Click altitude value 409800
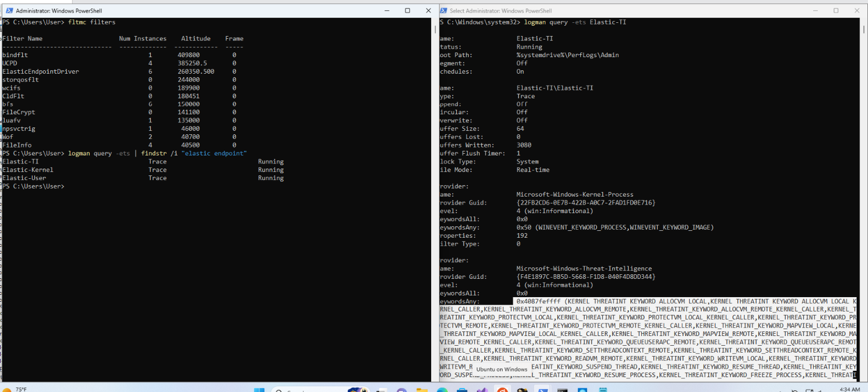This screenshot has height=392, width=868. click(x=188, y=55)
